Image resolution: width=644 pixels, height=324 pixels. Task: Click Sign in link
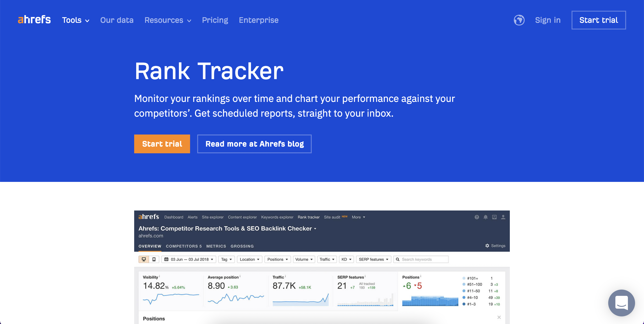pyautogui.click(x=548, y=20)
